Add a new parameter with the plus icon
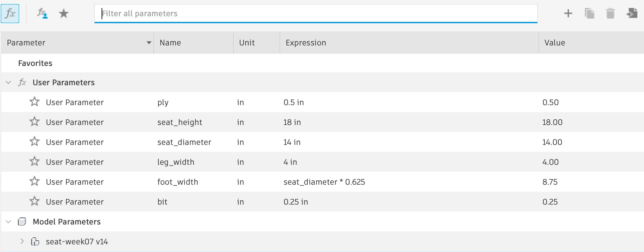This screenshot has height=252, width=644. pos(568,13)
